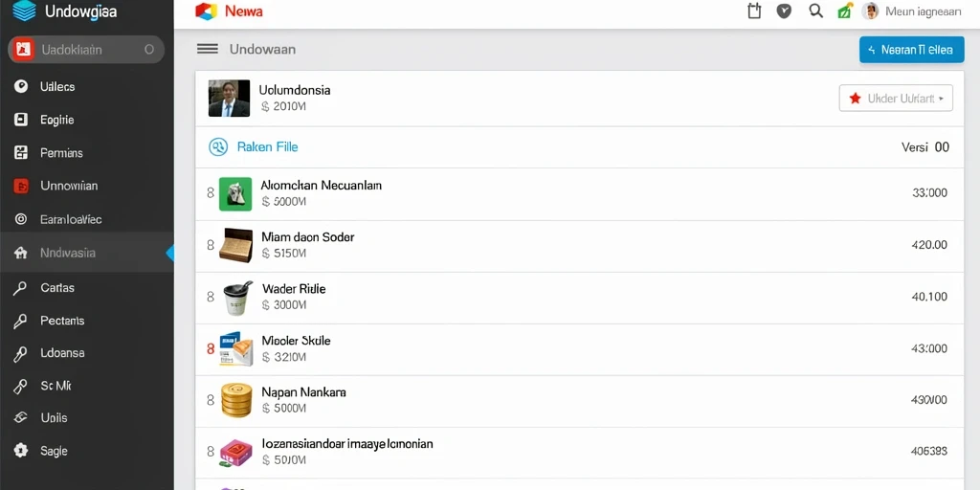980x490 pixels.
Task: Click the 420.00 value
Action: pos(929,245)
